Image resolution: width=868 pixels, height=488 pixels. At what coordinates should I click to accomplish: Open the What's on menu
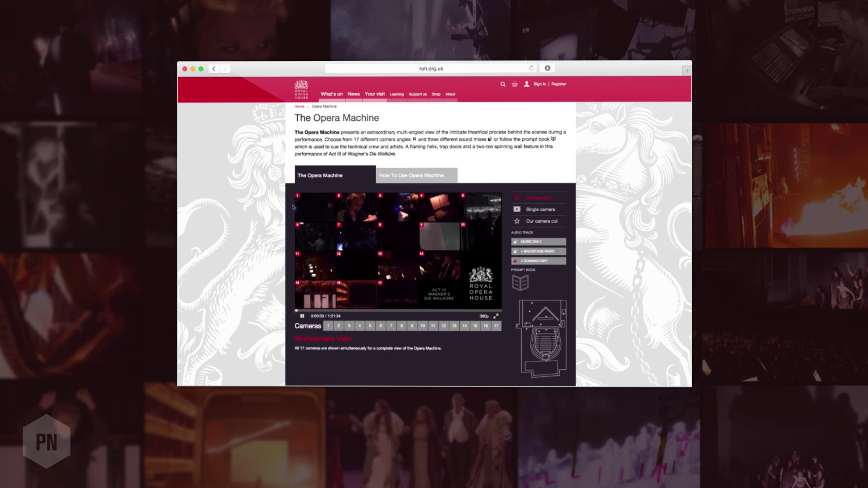[331, 94]
